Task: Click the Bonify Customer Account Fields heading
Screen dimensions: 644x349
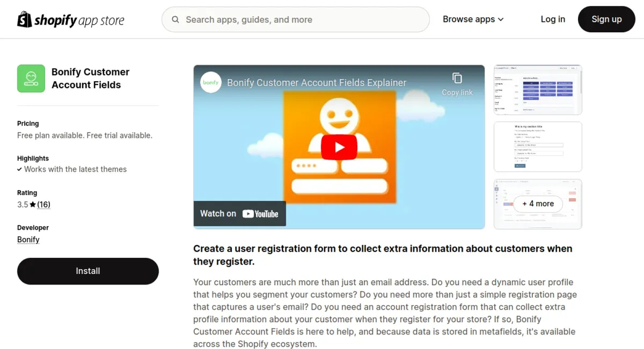Action: pyautogui.click(x=90, y=78)
